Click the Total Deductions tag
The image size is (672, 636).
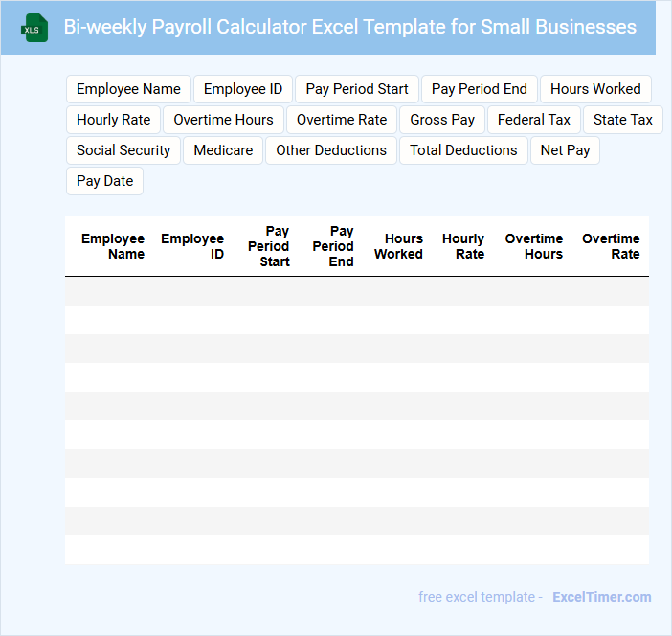(463, 150)
